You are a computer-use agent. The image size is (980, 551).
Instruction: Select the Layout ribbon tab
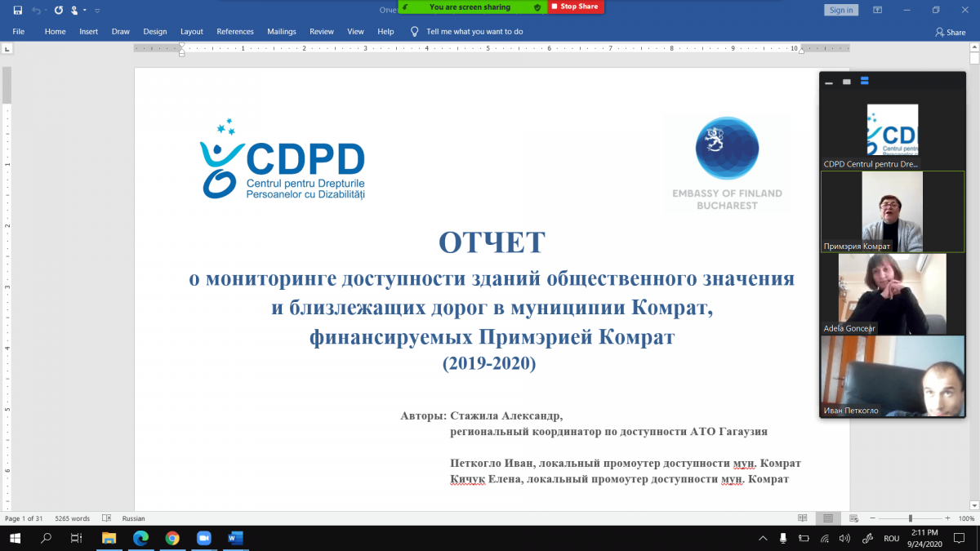click(x=192, y=32)
